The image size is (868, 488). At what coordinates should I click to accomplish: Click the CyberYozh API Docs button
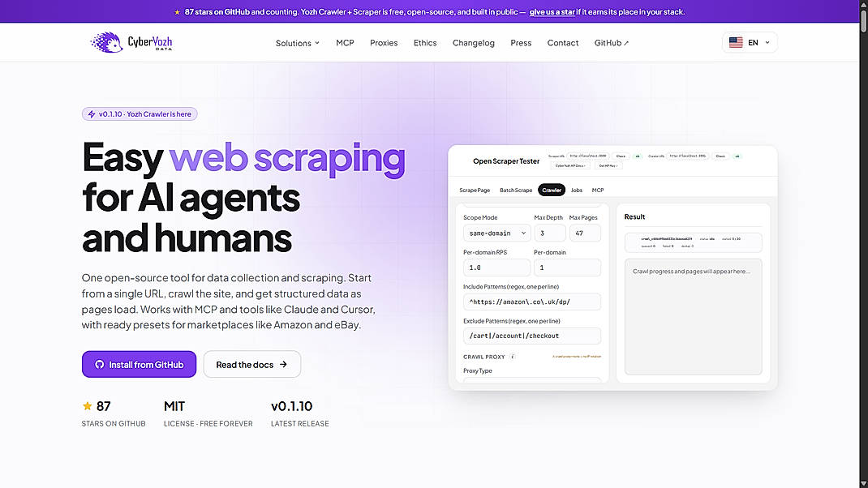(570, 165)
